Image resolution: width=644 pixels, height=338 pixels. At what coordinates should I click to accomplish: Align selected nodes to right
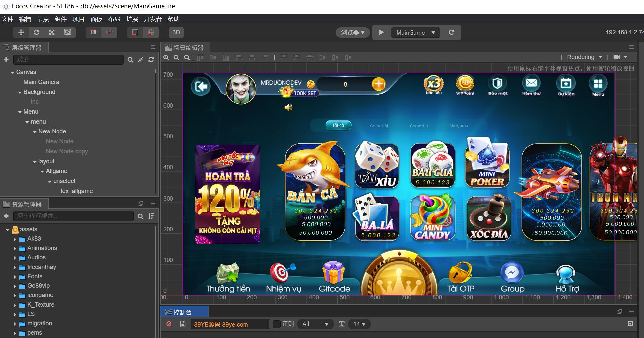point(265,58)
